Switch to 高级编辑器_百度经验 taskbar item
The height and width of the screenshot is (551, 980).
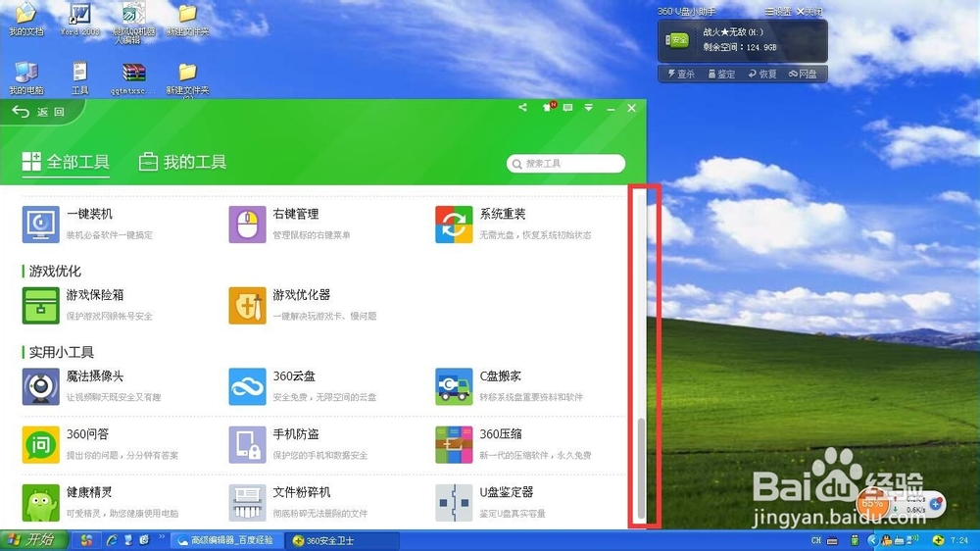tap(227, 540)
